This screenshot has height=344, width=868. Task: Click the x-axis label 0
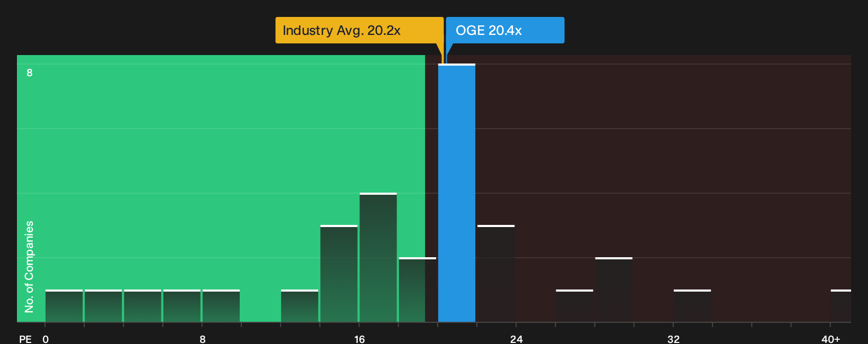pyautogui.click(x=46, y=339)
